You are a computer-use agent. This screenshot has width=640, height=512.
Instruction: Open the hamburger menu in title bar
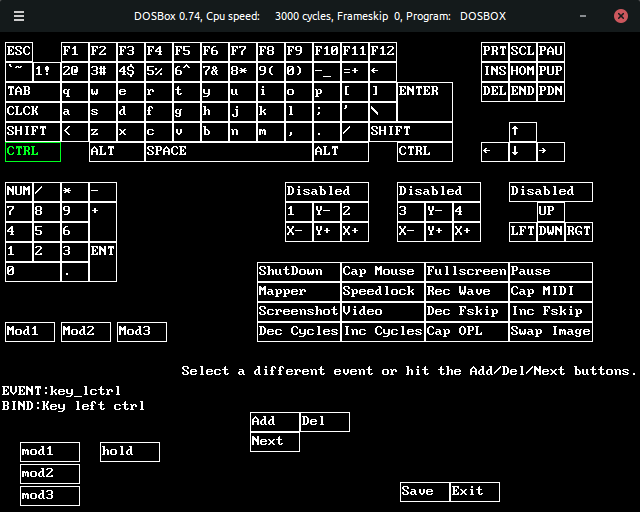(x=19, y=16)
